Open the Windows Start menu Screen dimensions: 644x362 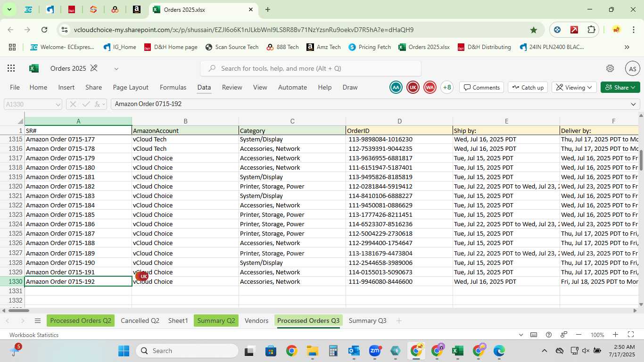click(x=124, y=351)
